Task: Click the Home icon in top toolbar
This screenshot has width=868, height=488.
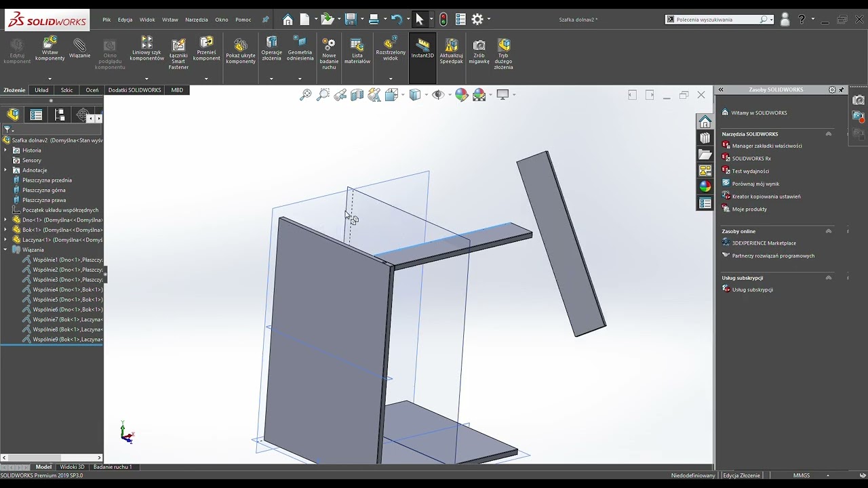Action: [x=288, y=20]
